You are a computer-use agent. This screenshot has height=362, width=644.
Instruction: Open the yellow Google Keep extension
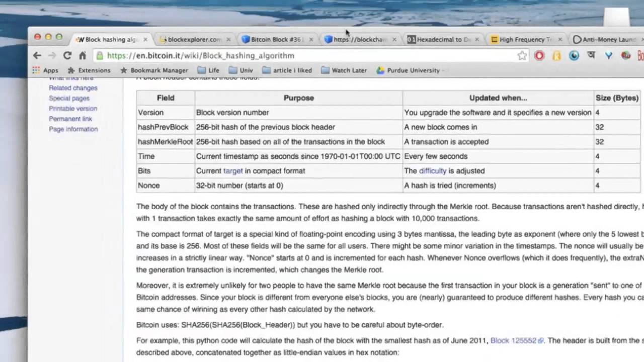click(556, 56)
